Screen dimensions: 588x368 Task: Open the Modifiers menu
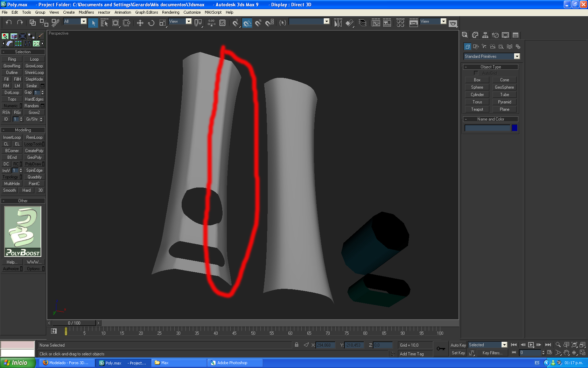coord(86,12)
